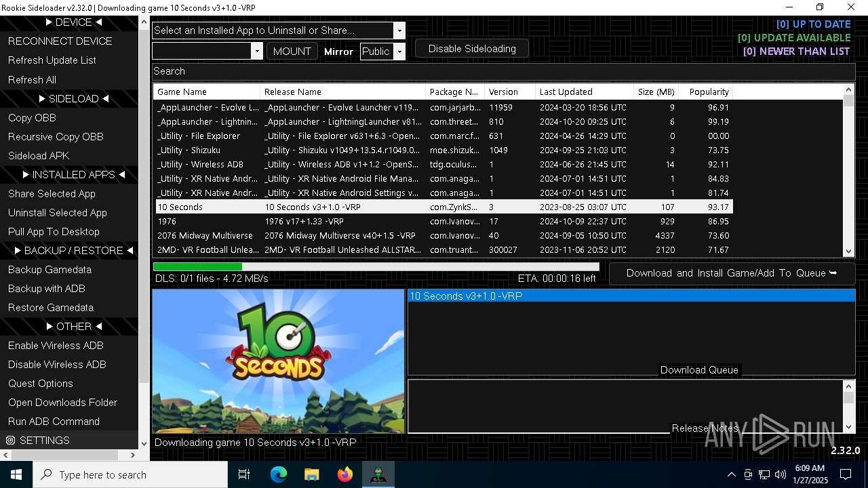Select 2076 Midway Multiverse row

(443, 236)
